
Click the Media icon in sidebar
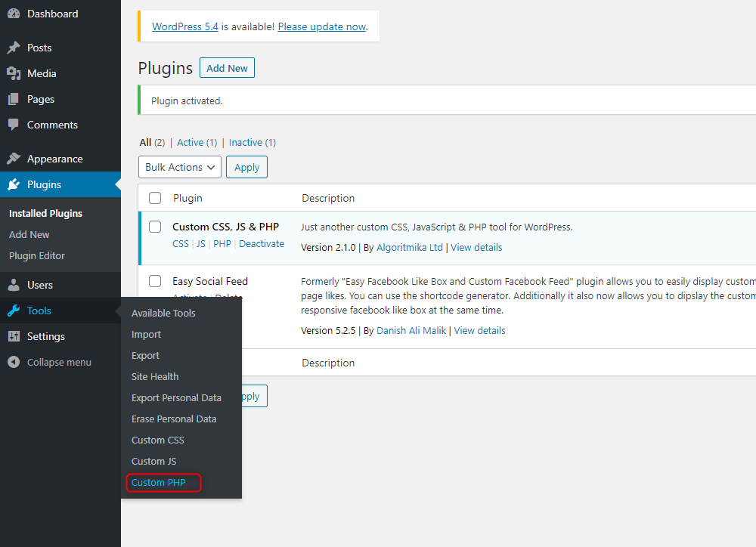[14, 73]
